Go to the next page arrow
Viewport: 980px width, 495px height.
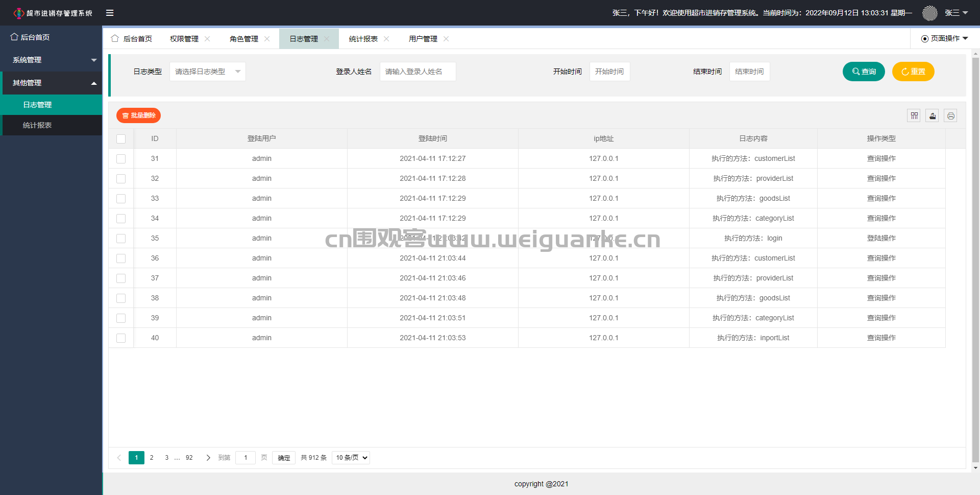pos(208,458)
